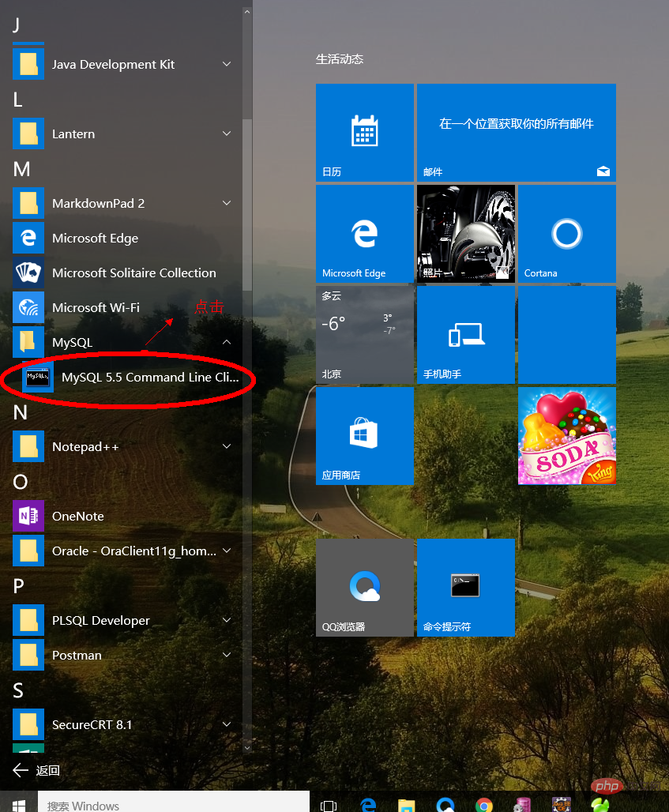Viewport: 669px width, 812px height.
Task: Click the app list scrollbar up arrow
Action: pyautogui.click(x=247, y=11)
